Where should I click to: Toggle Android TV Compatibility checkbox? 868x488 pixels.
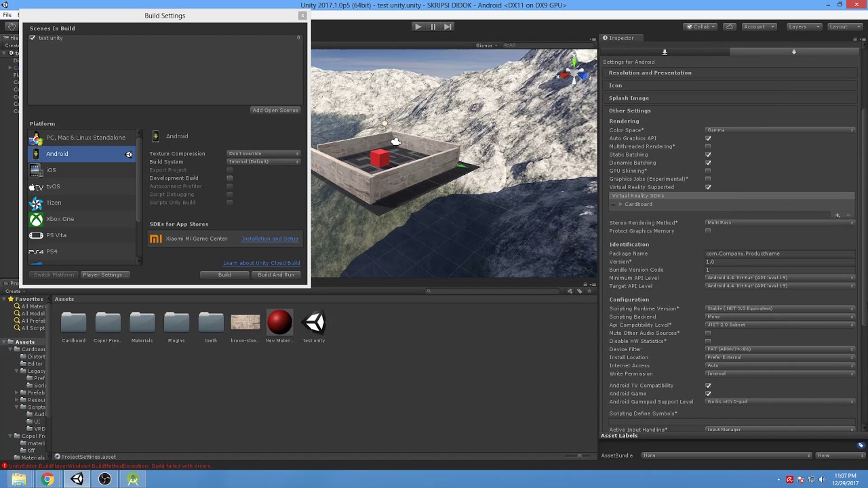708,386
